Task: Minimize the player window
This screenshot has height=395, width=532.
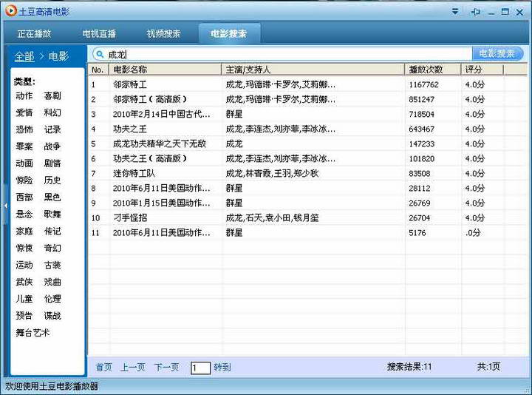Action: [491, 11]
